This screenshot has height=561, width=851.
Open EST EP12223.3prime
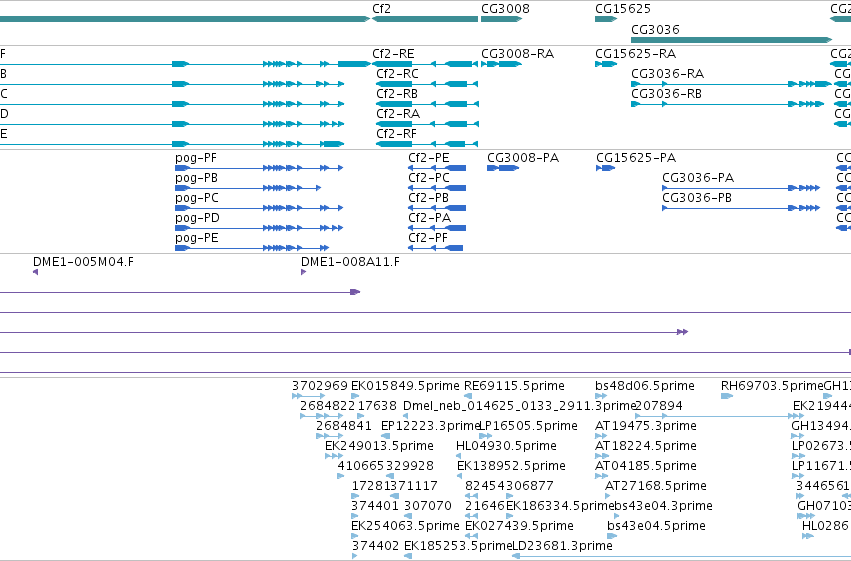385,436
